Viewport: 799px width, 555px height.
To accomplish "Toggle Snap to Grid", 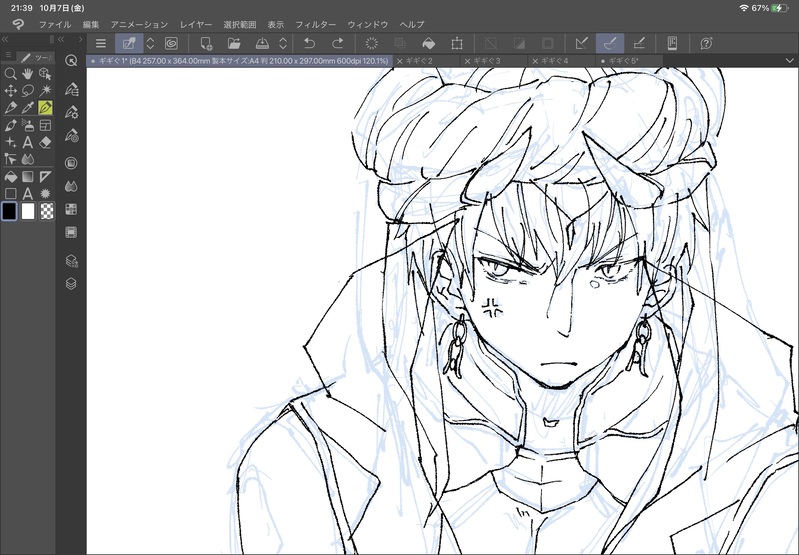I will coord(639,43).
